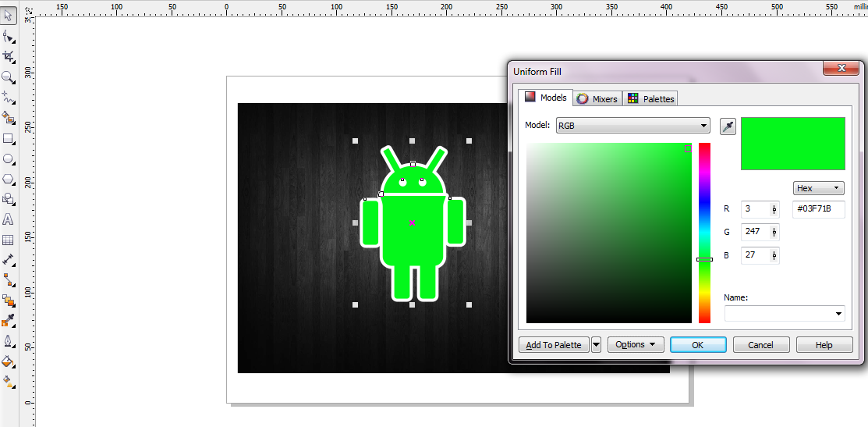Click the hue slider handle
The height and width of the screenshot is (427, 868).
tap(704, 259)
